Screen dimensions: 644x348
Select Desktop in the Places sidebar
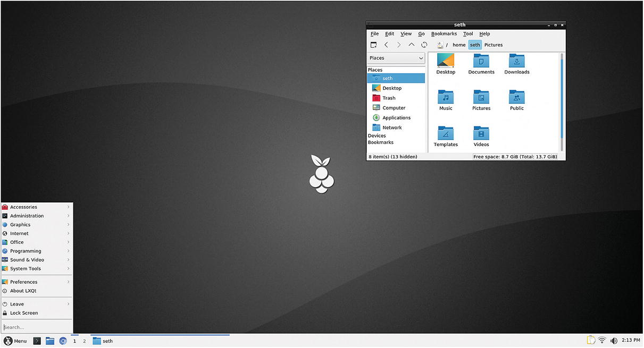pyautogui.click(x=396, y=88)
